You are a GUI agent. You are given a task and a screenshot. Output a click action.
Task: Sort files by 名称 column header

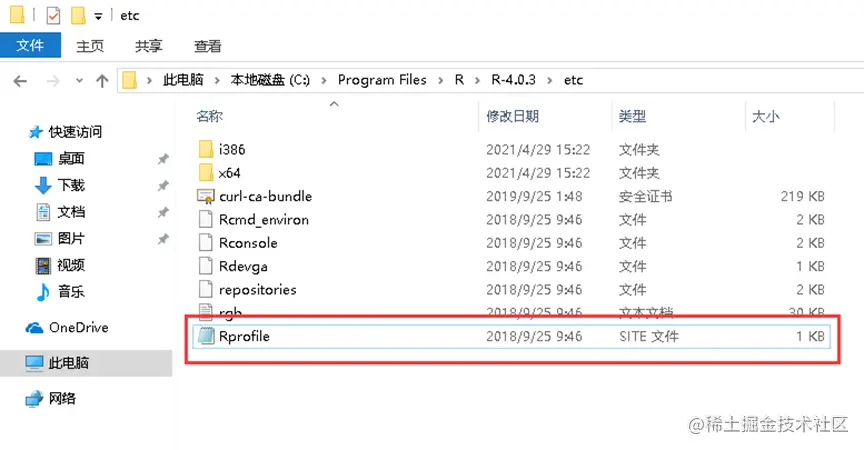pyautogui.click(x=209, y=116)
